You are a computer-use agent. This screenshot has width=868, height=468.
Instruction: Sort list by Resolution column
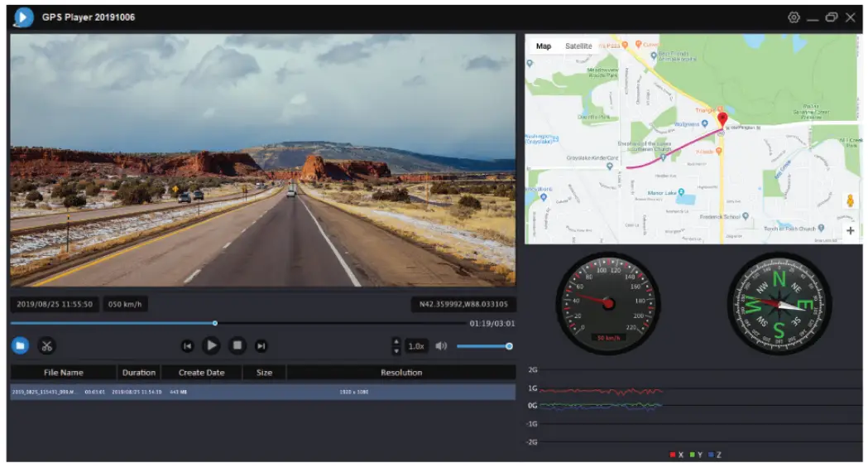401,373
